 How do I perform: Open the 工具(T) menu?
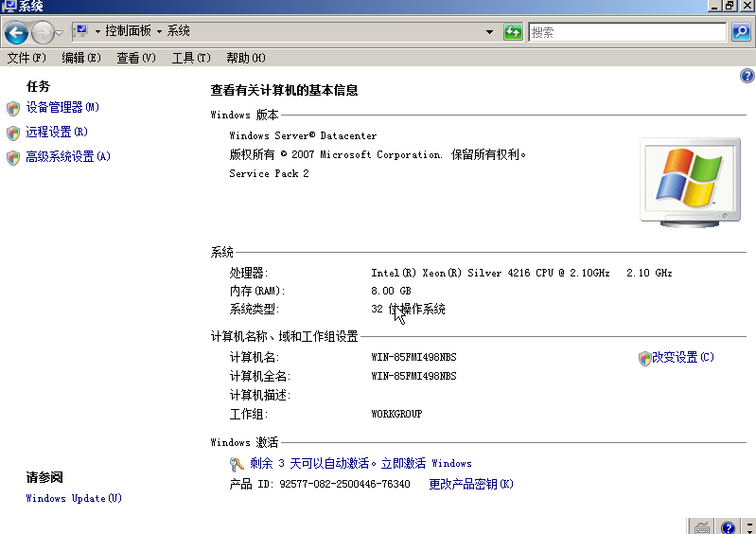click(x=191, y=58)
